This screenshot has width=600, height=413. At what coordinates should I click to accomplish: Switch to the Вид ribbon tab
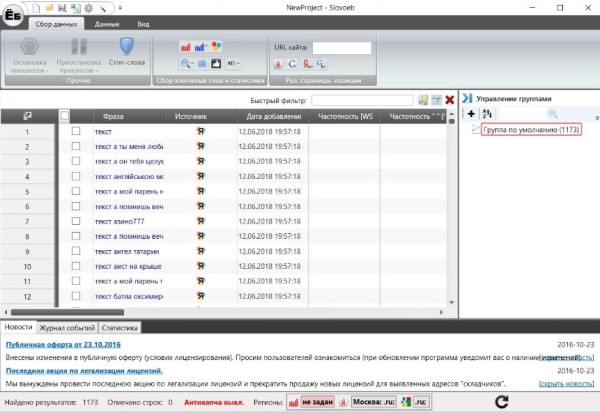point(143,24)
